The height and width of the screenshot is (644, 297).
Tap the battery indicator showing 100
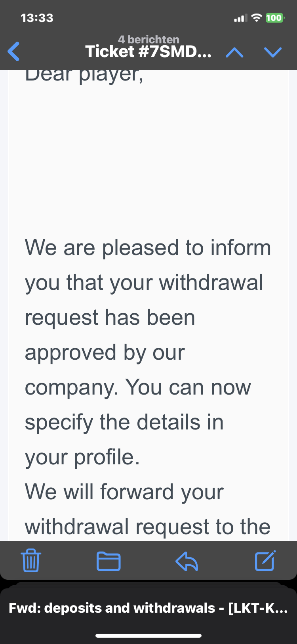(x=274, y=18)
